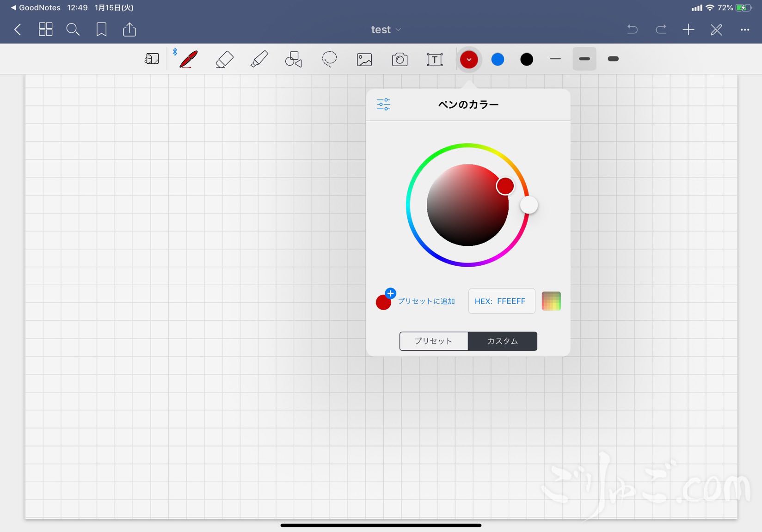This screenshot has width=762, height=532.
Task: Click プリセットに追加 to add preset
Action: pyautogui.click(x=425, y=301)
